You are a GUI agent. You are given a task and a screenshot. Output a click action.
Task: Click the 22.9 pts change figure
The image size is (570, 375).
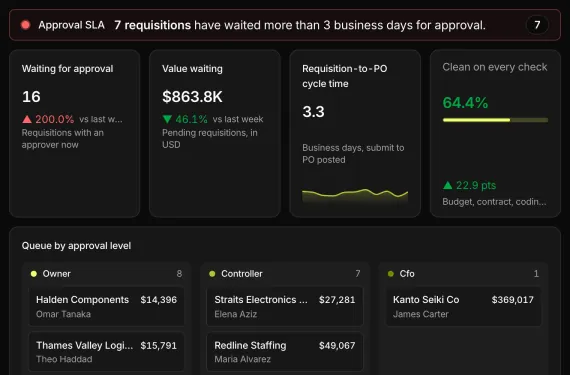[476, 185]
